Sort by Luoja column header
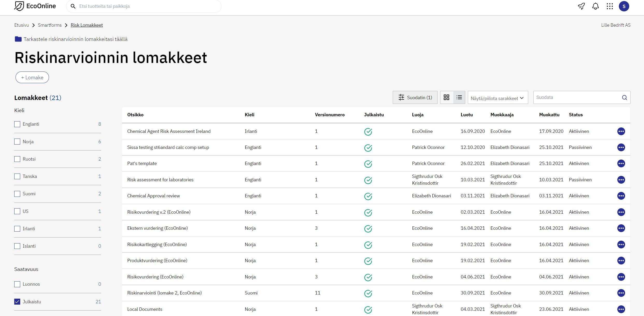Image resolution: width=644 pixels, height=316 pixels. point(418,115)
